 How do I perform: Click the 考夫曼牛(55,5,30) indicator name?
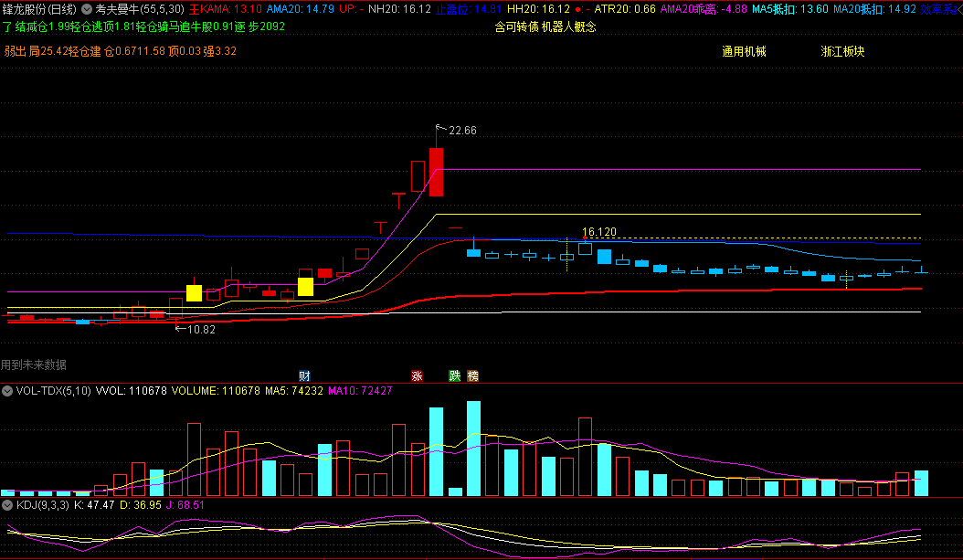pyautogui.click(x=140, y=9)
